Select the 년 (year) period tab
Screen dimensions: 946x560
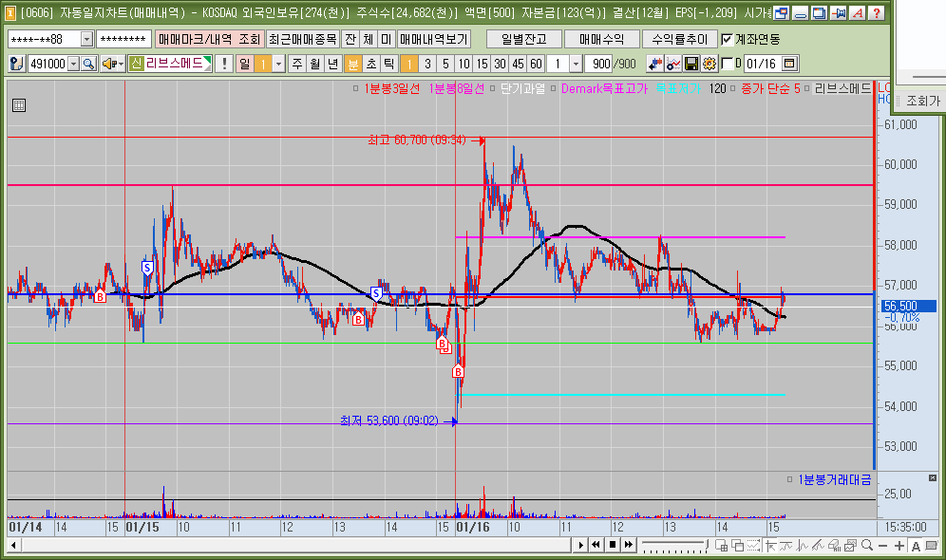333,64
